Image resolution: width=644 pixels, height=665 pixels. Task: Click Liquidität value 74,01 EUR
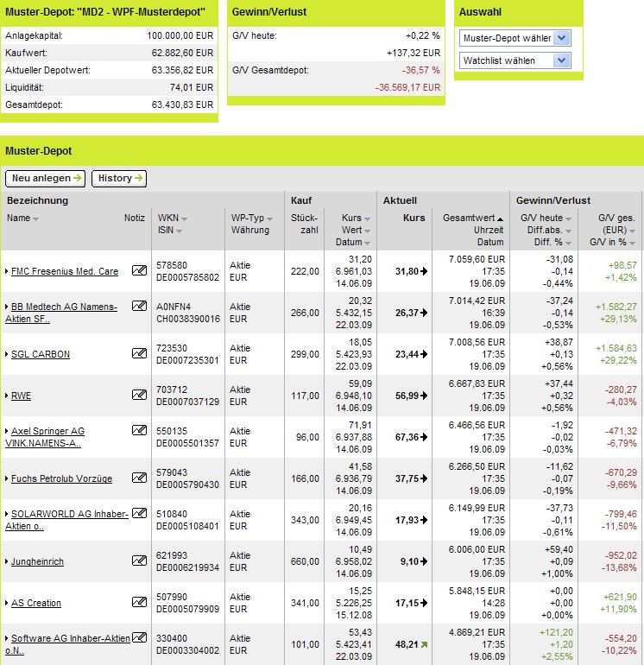192,87
